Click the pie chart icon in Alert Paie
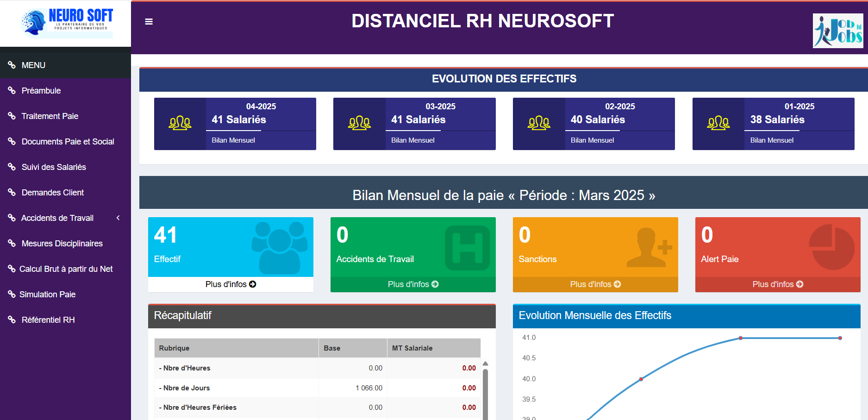The height and width of the screenshot is (420, 868). [831, 247]
